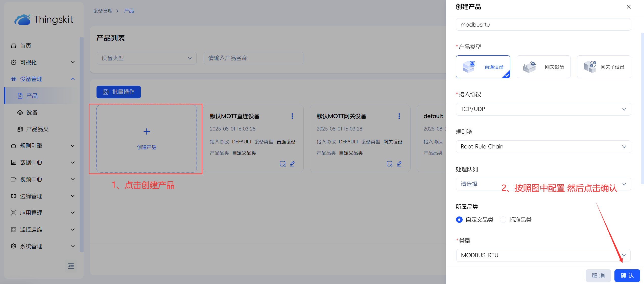Click the 首页 home icon in the sidebar
644x284 pixels.
pyautogui.click(x=14, y=46)
